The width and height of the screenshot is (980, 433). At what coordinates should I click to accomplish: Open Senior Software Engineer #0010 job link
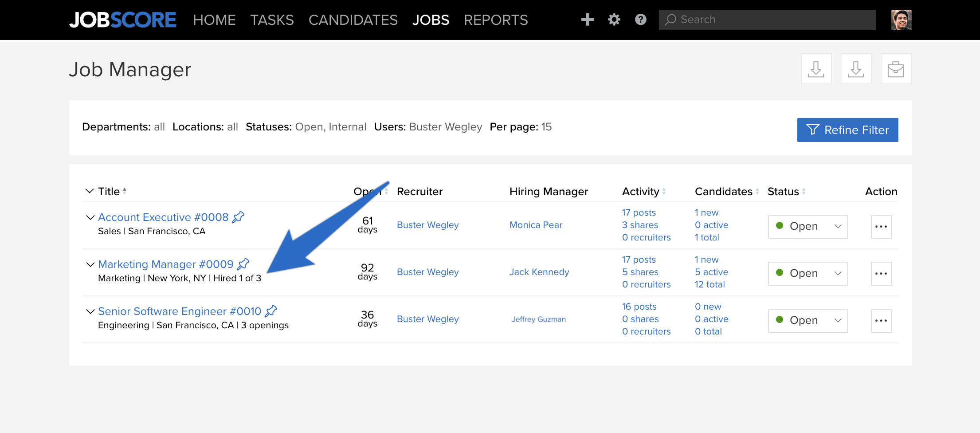coord(180,311)
